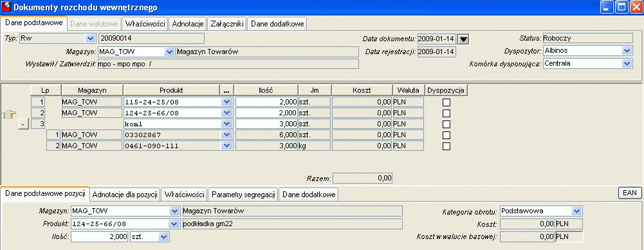Open product dropdown for 0461-090-111 row
Viewport: 644px width, 250px height.
pos(227,146)
